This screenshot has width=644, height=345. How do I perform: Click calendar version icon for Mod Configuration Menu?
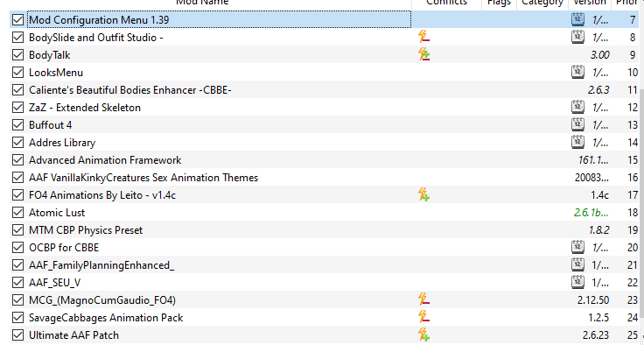(577, 19)
